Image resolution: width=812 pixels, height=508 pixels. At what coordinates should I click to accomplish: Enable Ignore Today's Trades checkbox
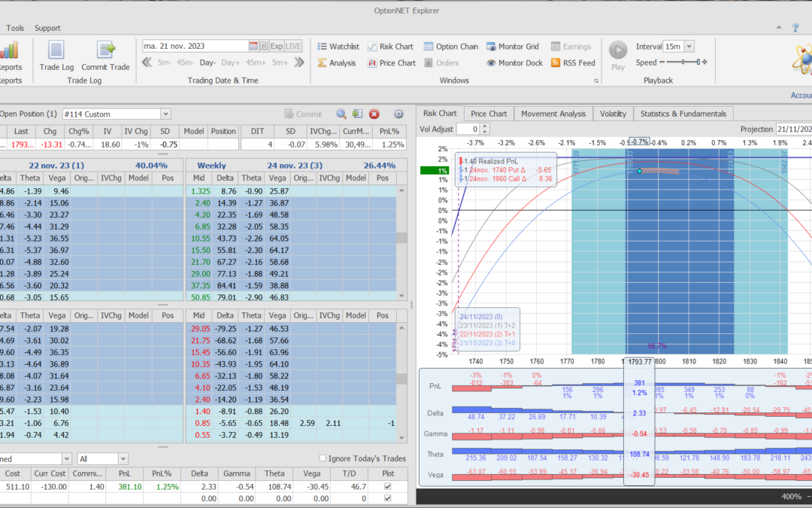point(323,458)
